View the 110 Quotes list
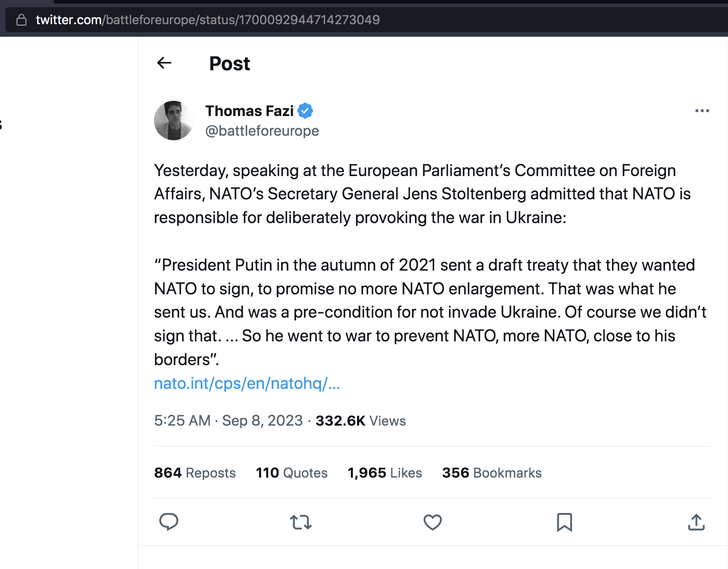 click(291, 473)
